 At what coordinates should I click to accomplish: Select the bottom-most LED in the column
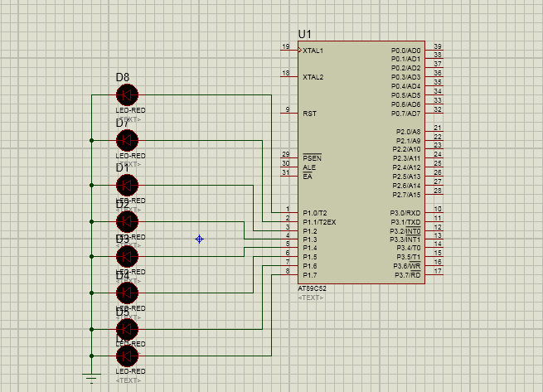(127, 356)
